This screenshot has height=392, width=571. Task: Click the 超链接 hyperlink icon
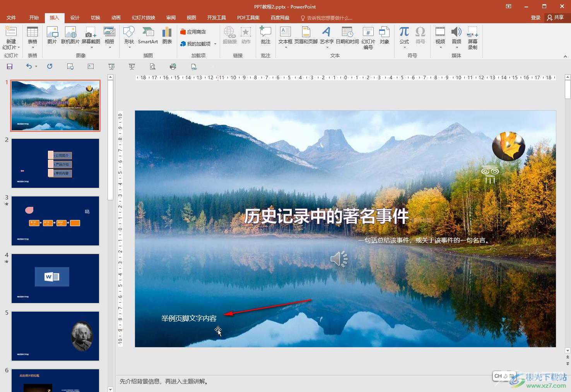(230, 36)
